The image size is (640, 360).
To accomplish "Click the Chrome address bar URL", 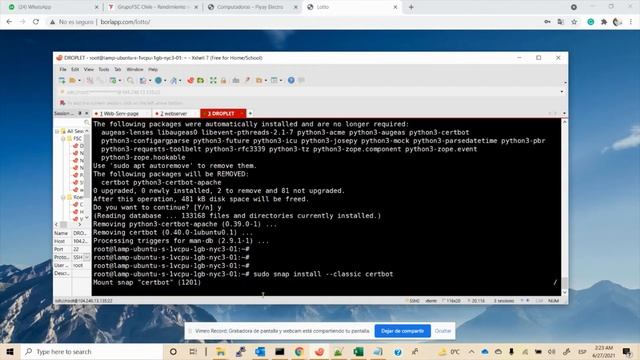I will pyautogui.click(x=125, y=22).
